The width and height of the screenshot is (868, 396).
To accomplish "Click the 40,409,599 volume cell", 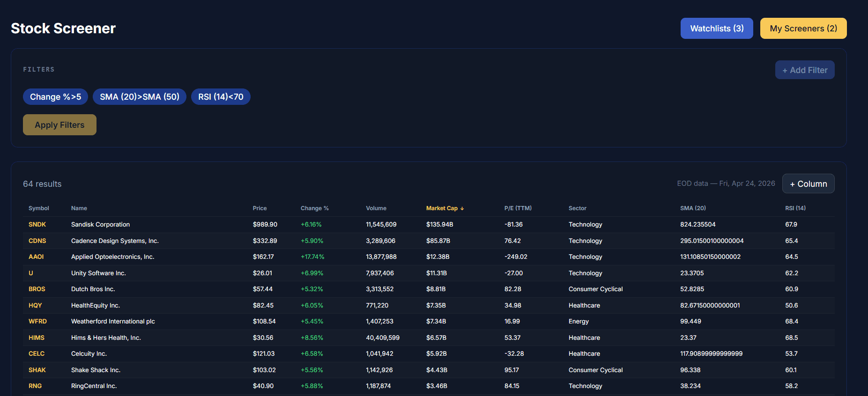I will coord(383,338).
